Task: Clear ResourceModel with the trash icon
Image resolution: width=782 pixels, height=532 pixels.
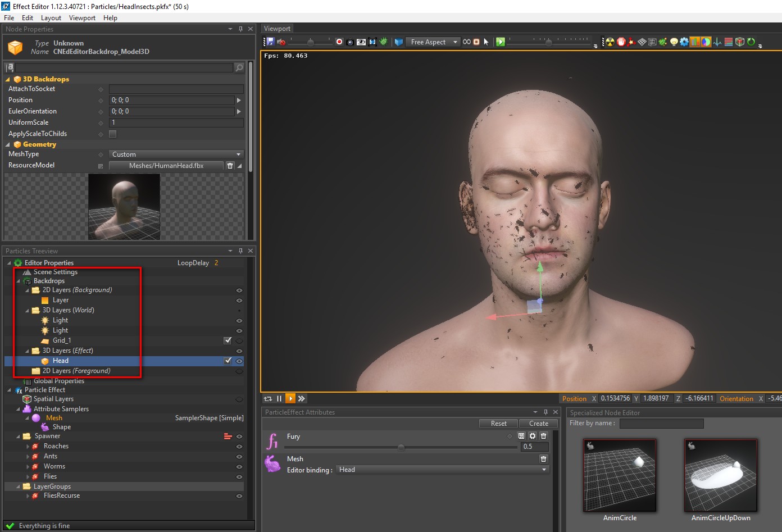Action: coord(230,166)
